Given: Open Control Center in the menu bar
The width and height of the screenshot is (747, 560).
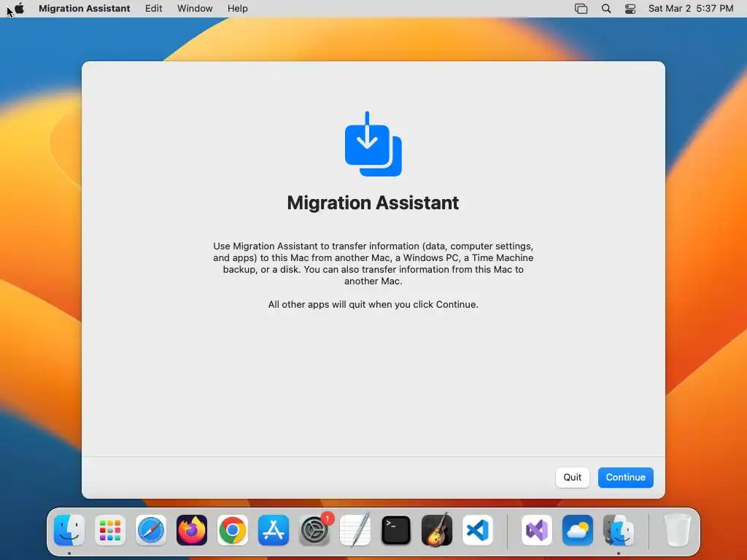Looking at the screenshot, I should 630,9.
